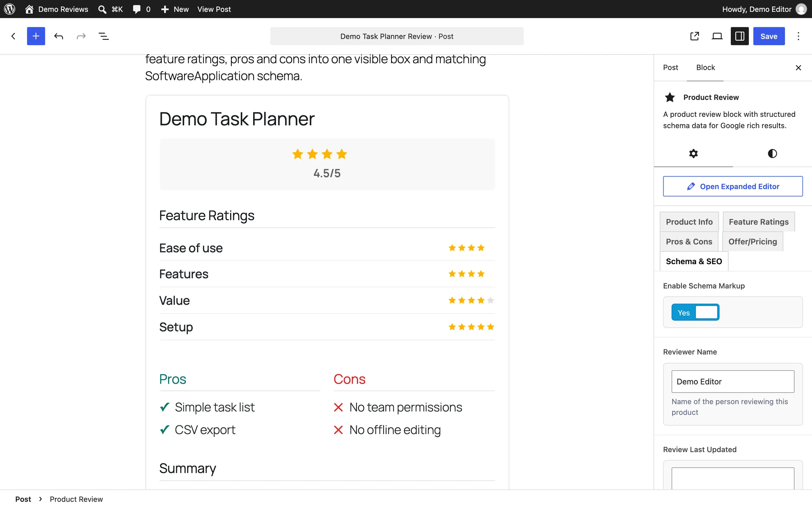Select the Block sidebar tab
The height and width of the screenshot is (508, 812).
[705, 68]
